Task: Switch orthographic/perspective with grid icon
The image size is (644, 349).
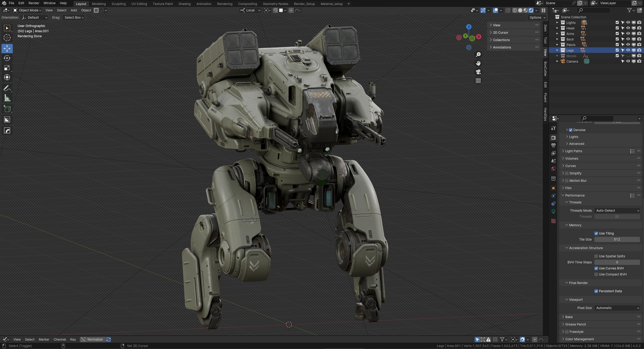Action: pos(478,81)
